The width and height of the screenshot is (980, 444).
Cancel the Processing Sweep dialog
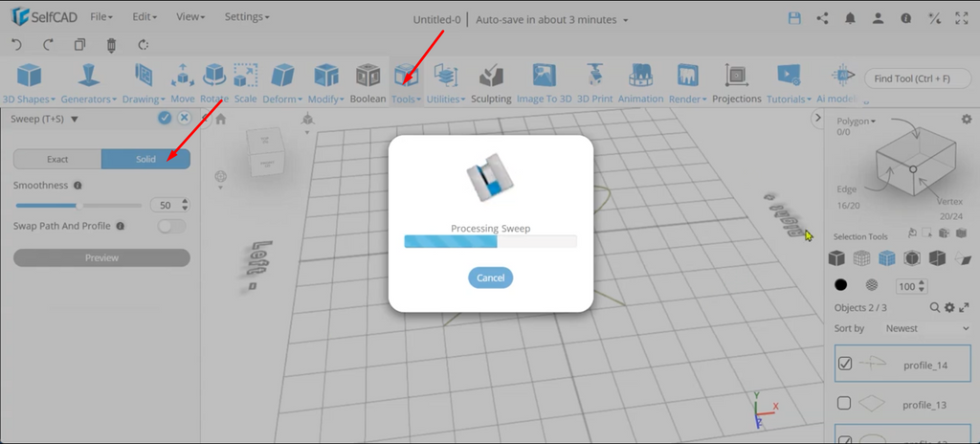pos(491,277)
